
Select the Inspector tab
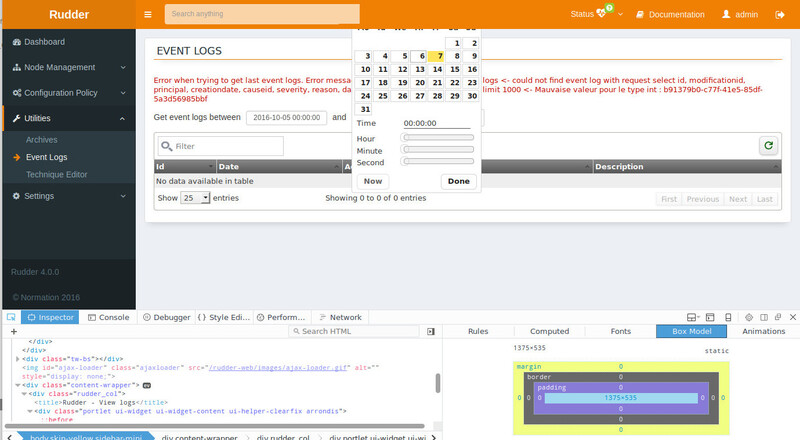[x=50, y=317]
